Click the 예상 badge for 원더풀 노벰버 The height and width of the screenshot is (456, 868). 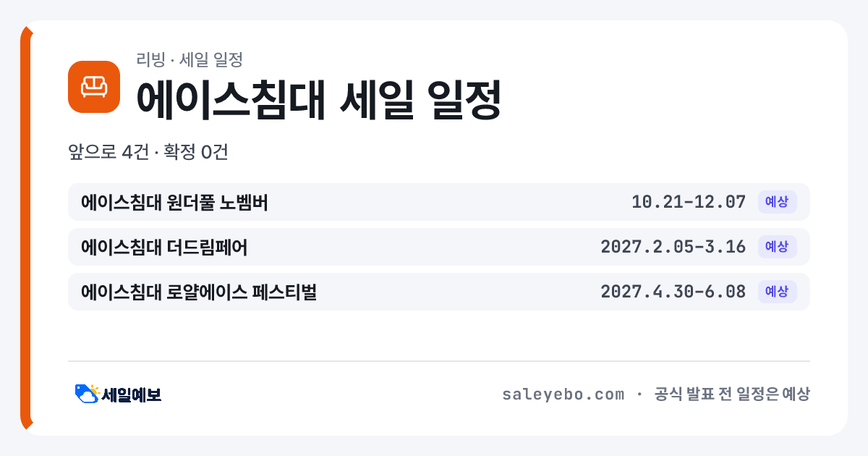[777, 202]
